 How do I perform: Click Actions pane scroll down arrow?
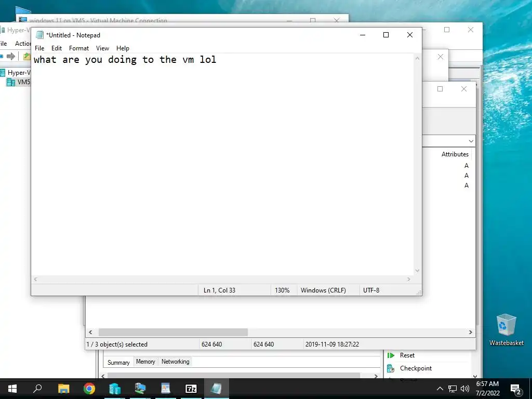pyautogui.click(x=475, y=376)
